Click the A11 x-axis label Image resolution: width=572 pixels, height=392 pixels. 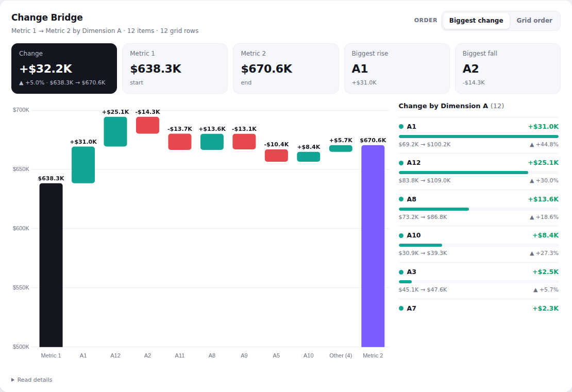pos(180,355)
